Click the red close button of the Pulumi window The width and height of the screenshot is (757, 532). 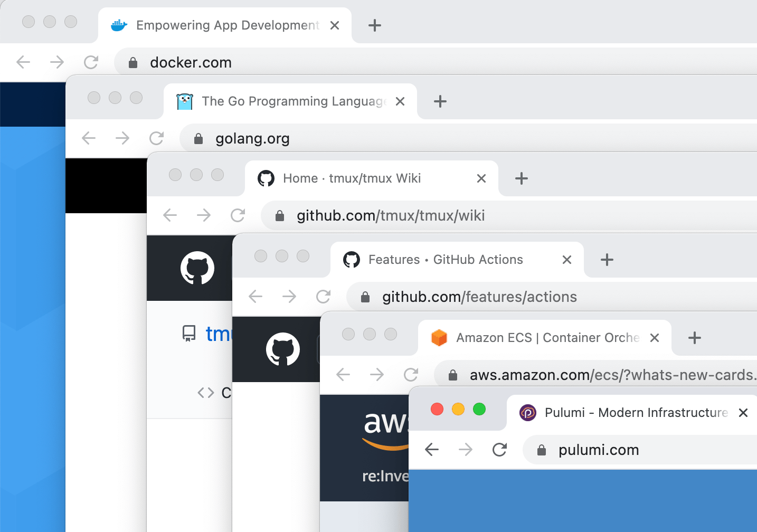(437, 409)
